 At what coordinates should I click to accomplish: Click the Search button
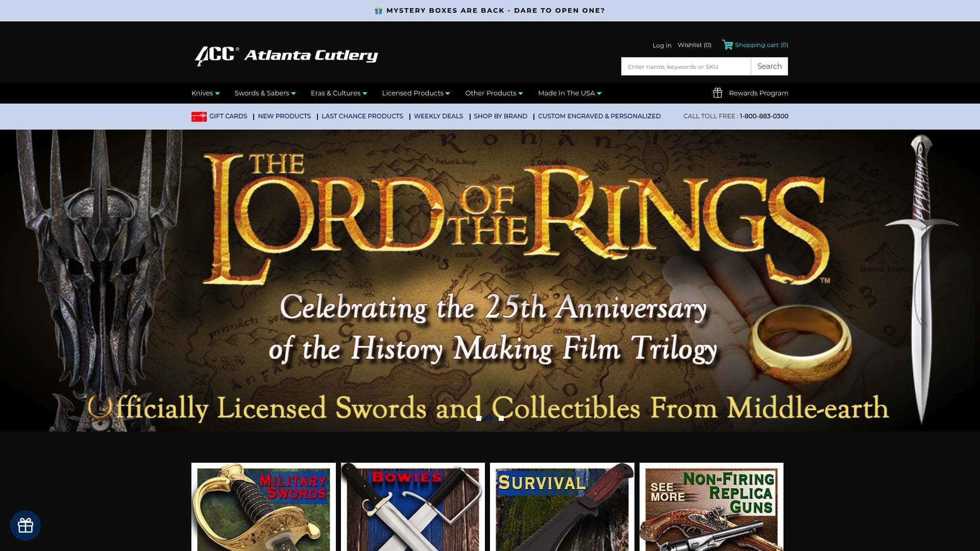[769, 66]
